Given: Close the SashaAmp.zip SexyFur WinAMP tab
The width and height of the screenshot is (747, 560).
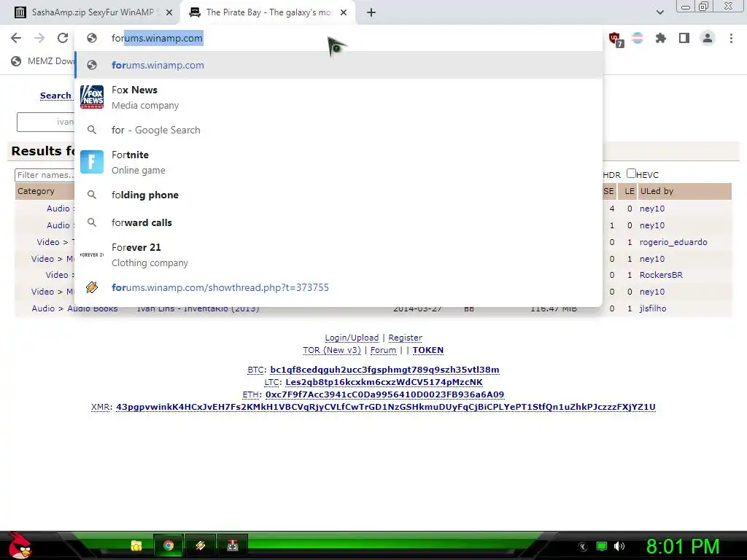Looking at the screenshot, I should [x=169, y=12].
